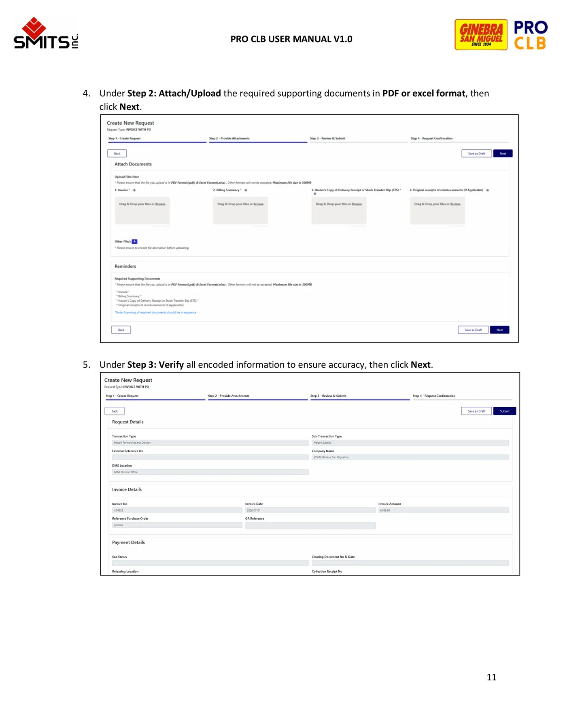Screen dimensions: 563x728
Task: Click the Transaction Type field
Action: point(210,443)
